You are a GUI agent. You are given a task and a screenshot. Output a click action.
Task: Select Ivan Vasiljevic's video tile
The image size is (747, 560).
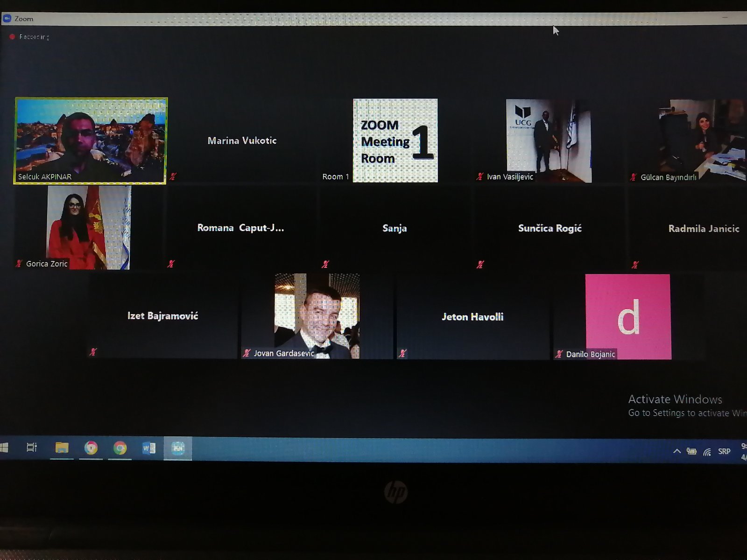(x=549, y=140)
